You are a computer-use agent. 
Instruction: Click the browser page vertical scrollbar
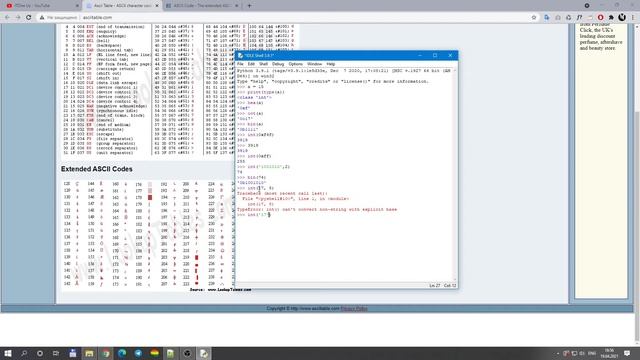pos(637,184)
